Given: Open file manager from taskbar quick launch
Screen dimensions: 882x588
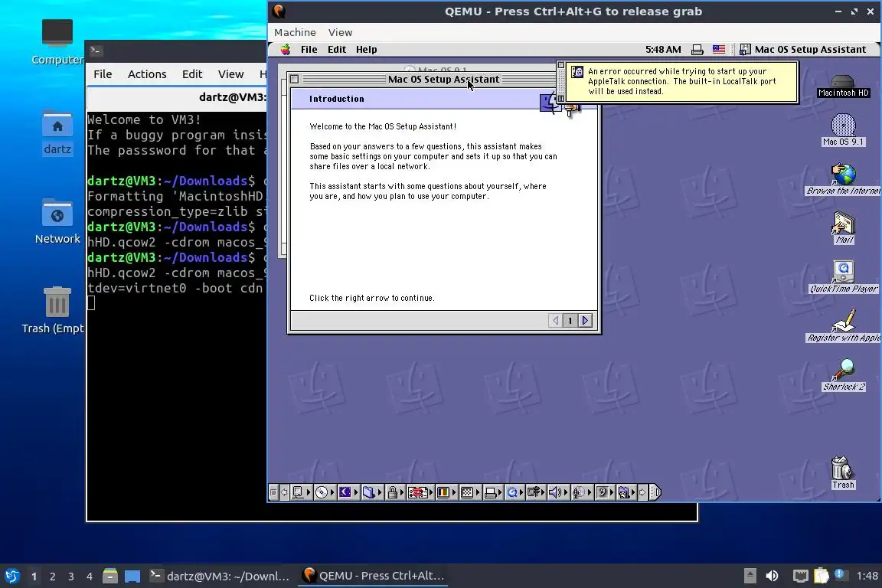Looking at the screenshot, I should pyautogui.click(x=110, y=576).
